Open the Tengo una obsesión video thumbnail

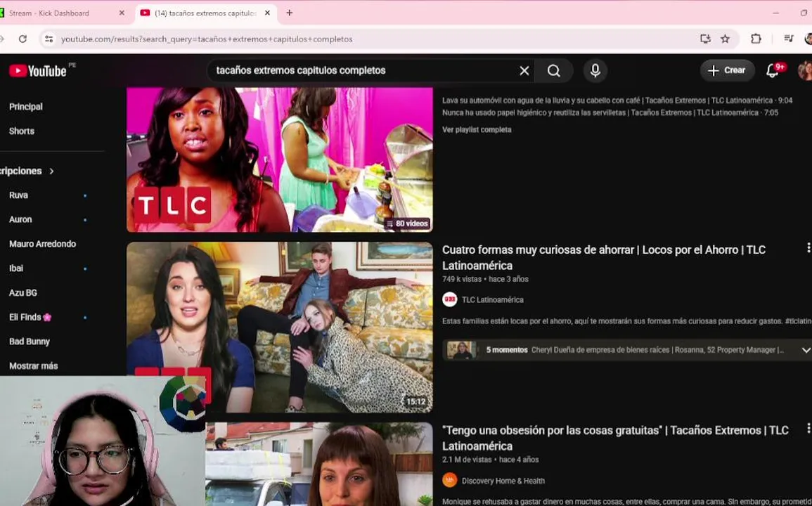(x=319, y=464)
